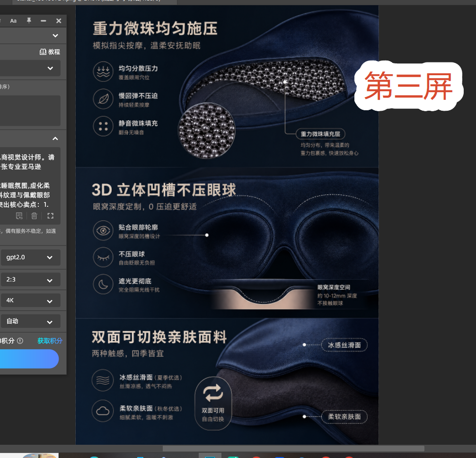This screenshot has height=458, width=476.
Task: Close the plugin panel with the X
Action: 59,21
